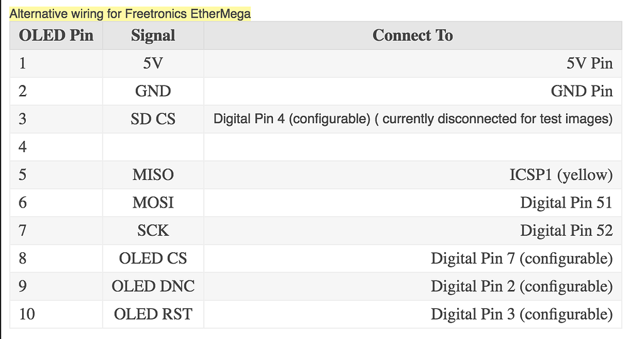Click the 'Digital Pin 51' cell
The width and height of the screenshot is (644, 339).
click(566, 203)
